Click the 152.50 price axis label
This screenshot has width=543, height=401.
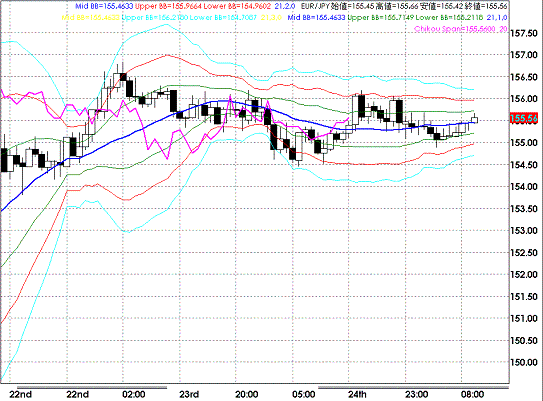pos(524,252)
